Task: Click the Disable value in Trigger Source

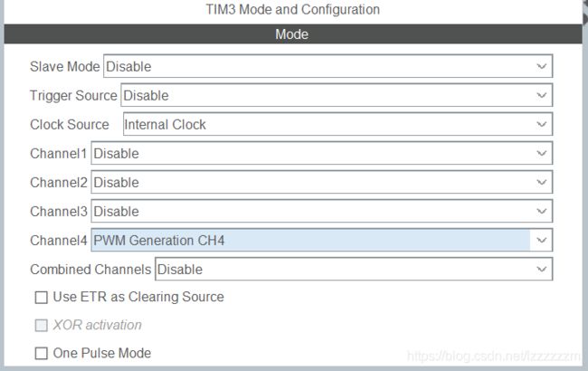Action: [x=146, y=96]
